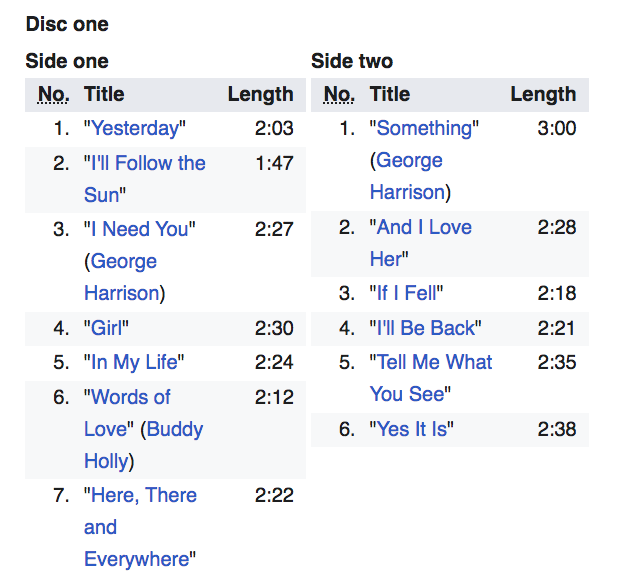Click the "Girl" track link
630x584 pixels.
click(x=107, y=328)
